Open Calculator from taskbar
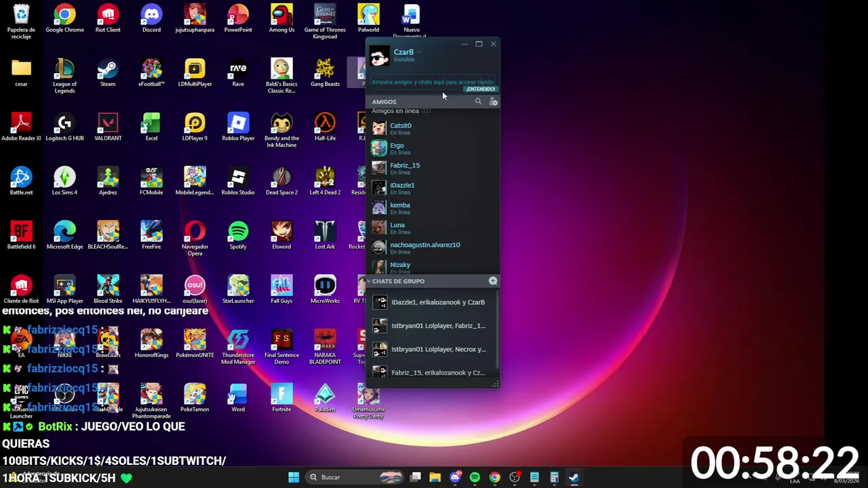Viewport: 868px width, 488px height. (554, 477)
